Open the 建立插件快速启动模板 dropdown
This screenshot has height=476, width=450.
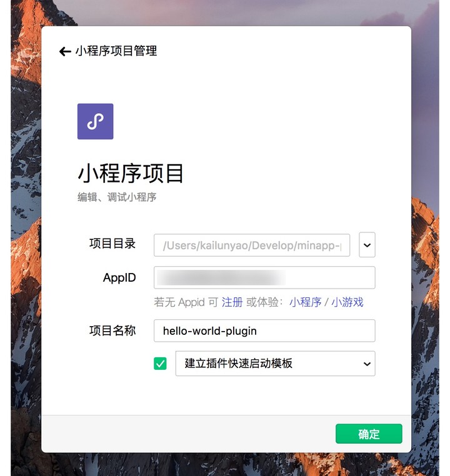(276, 364)
